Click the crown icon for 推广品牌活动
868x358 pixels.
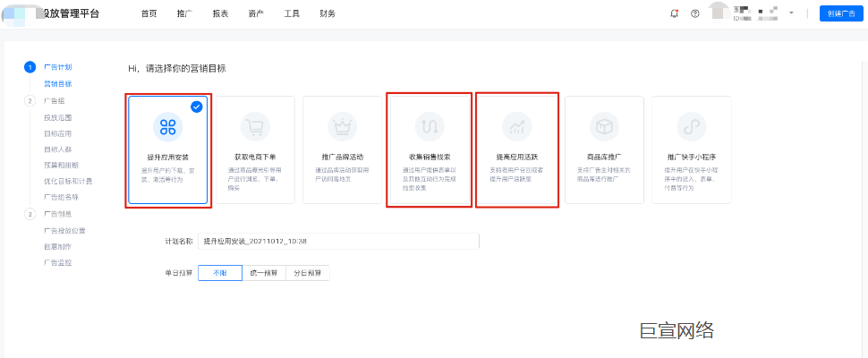coord(342,127)
